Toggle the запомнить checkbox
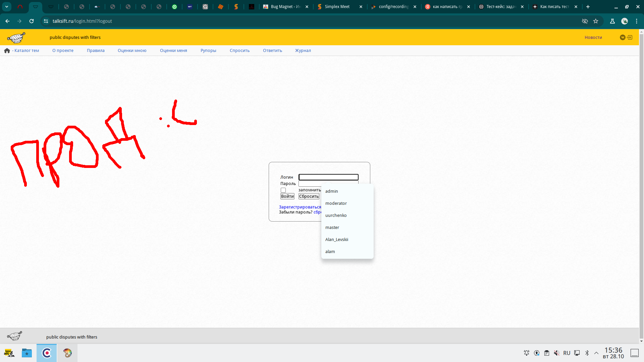 pyautogui.click(x=283, y=190)
